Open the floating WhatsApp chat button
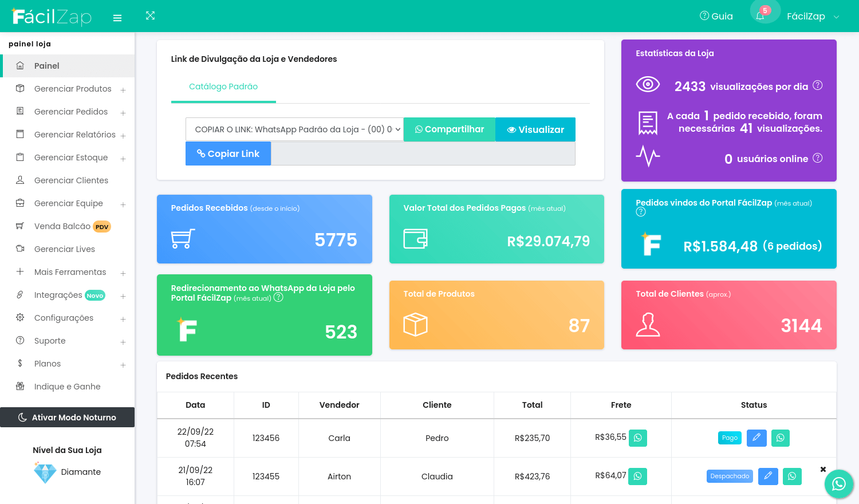The image size is (859, 504). coord(839,484)
